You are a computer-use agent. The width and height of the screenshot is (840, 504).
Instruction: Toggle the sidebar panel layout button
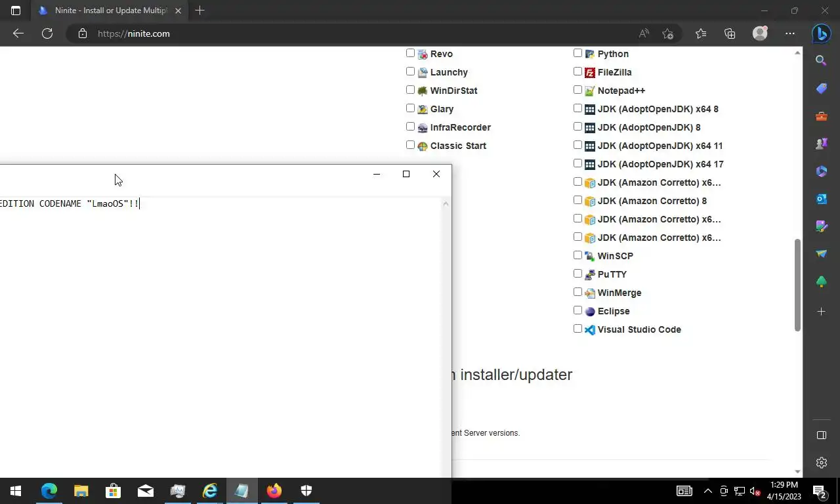click(821, 435)
